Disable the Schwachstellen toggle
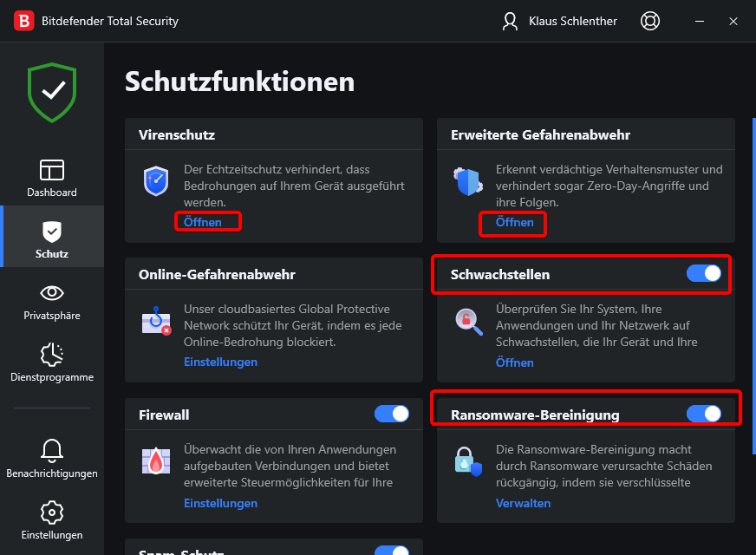Image resolution: width=756 pixels, height=555 pixels. click(703, 274)
